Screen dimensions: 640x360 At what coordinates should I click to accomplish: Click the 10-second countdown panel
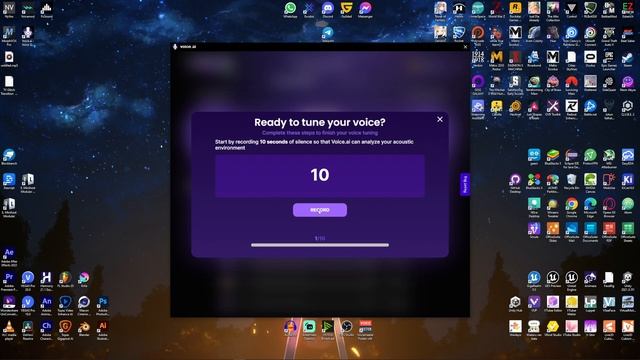pos(320,176)
